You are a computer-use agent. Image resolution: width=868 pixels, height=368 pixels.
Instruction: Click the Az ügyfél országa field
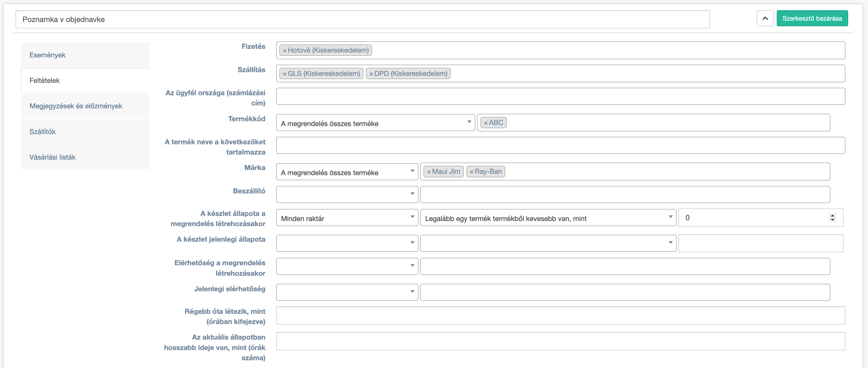click(561, 96)
